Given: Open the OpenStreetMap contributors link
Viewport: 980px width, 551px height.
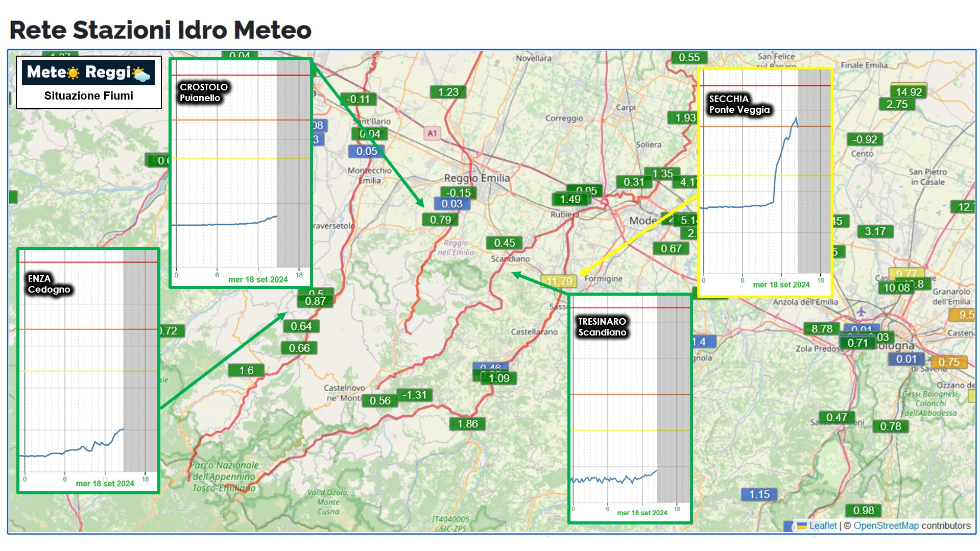Looking at the screenshot, I should tap(886, 525).
